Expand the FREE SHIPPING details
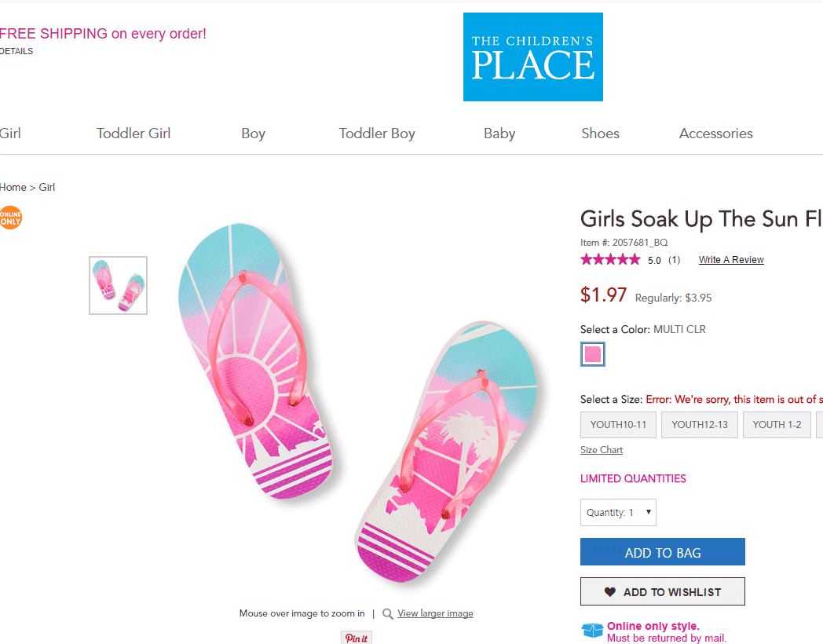Viewport: 823px width, 644px height. 16,50
